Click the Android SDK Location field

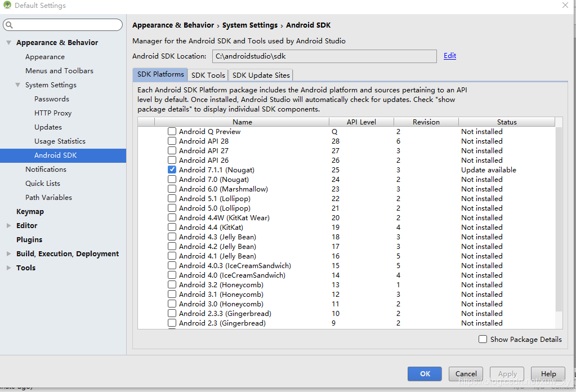click(x=324, y=56)
